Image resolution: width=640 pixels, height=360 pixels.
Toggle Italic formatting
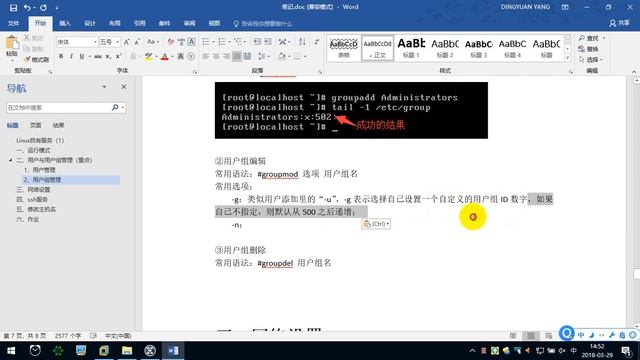[71, 56]
